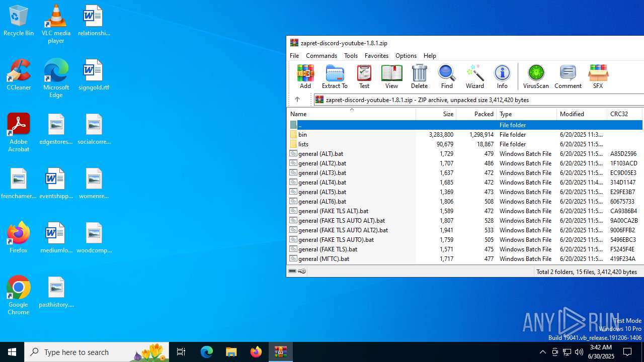644x362 pixels.
Task: Launch the Wizard tool
Action: pos(475,77)
